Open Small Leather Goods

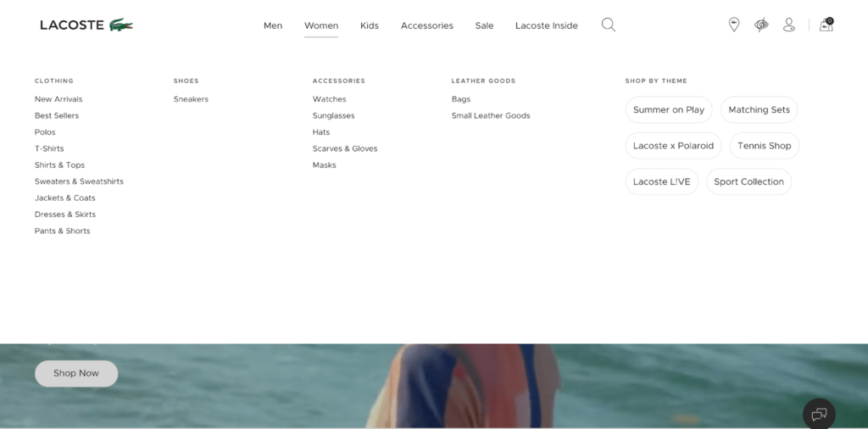pyautogui.click(x=491, y=115)
